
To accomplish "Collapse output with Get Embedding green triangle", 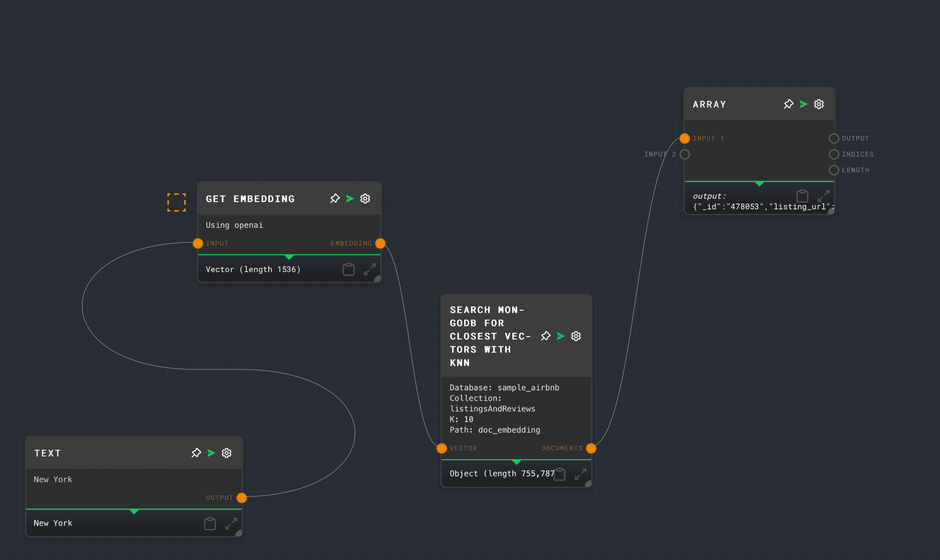I will 289,257.
